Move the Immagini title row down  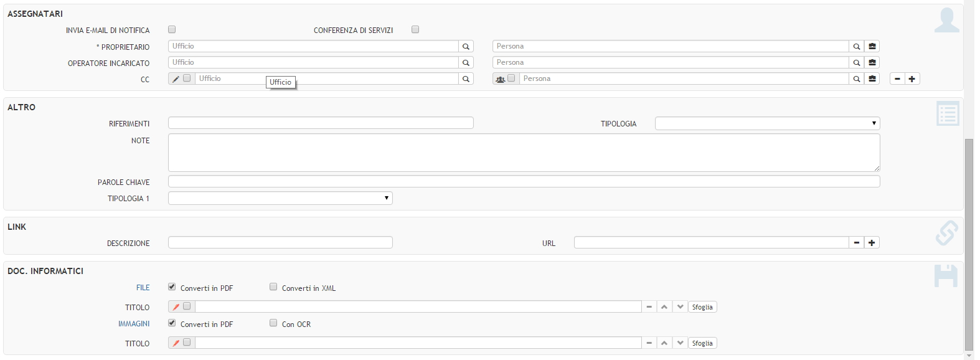680,343
